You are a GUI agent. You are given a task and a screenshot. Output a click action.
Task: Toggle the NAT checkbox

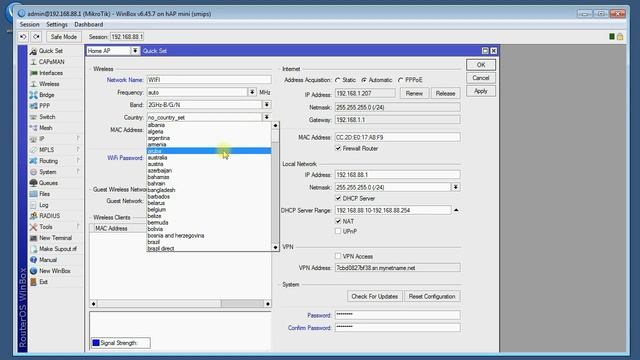338,221
